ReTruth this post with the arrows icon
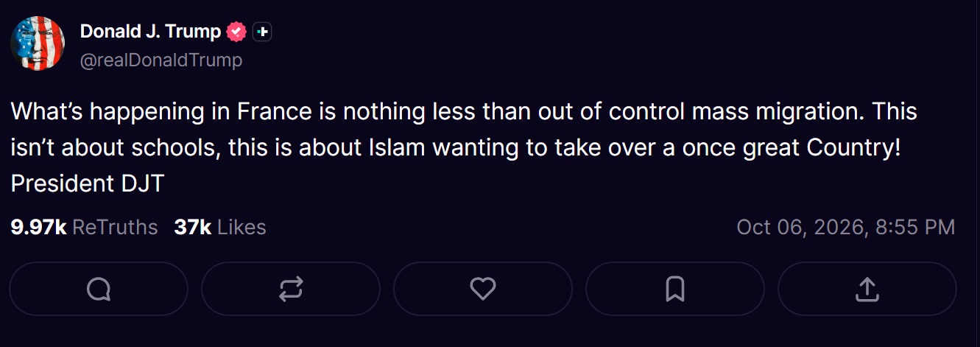This screenshot has width=980, height=347. [291, 289]
